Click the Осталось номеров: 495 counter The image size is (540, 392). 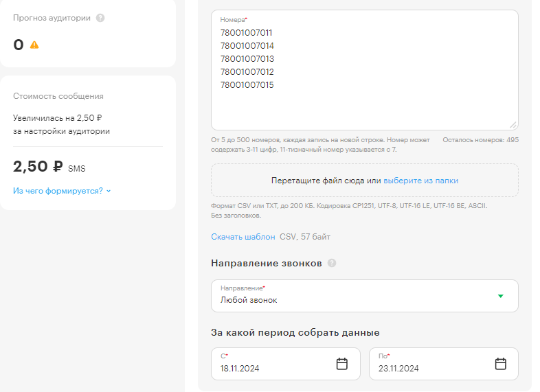tap(480, 140)
